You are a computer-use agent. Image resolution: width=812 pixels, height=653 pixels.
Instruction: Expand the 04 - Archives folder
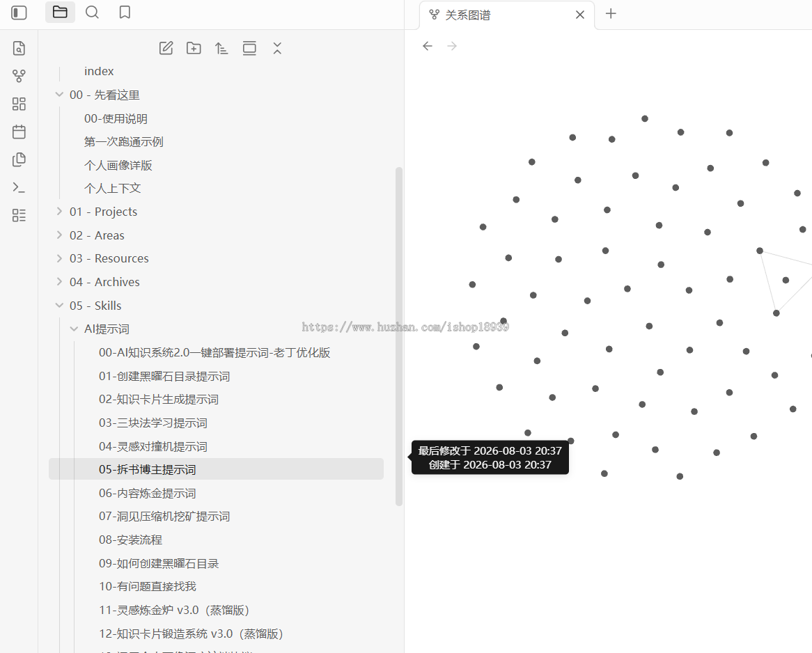point(59,282)
